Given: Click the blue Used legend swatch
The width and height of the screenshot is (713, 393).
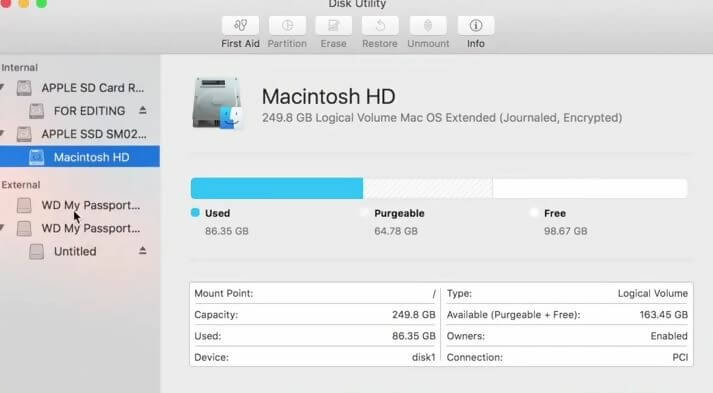Looking at the screenshot, I should tap(196, 212).
